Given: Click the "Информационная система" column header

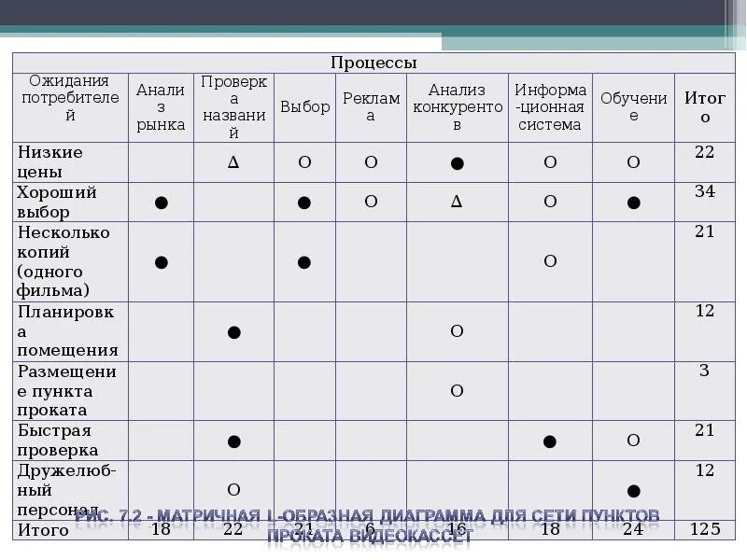Looking at the screenshot, I should (x=550, y=107).
